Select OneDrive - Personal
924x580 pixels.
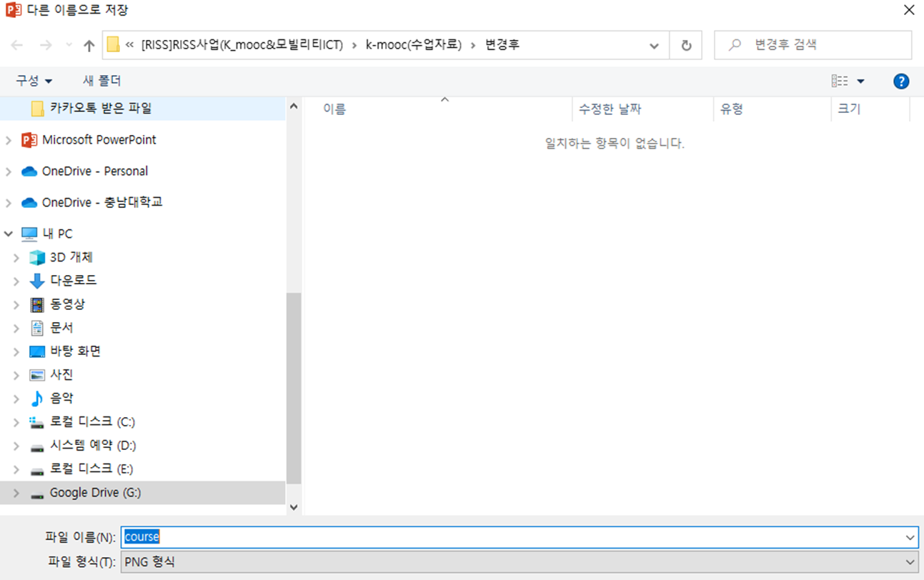[x=95, y=171]
